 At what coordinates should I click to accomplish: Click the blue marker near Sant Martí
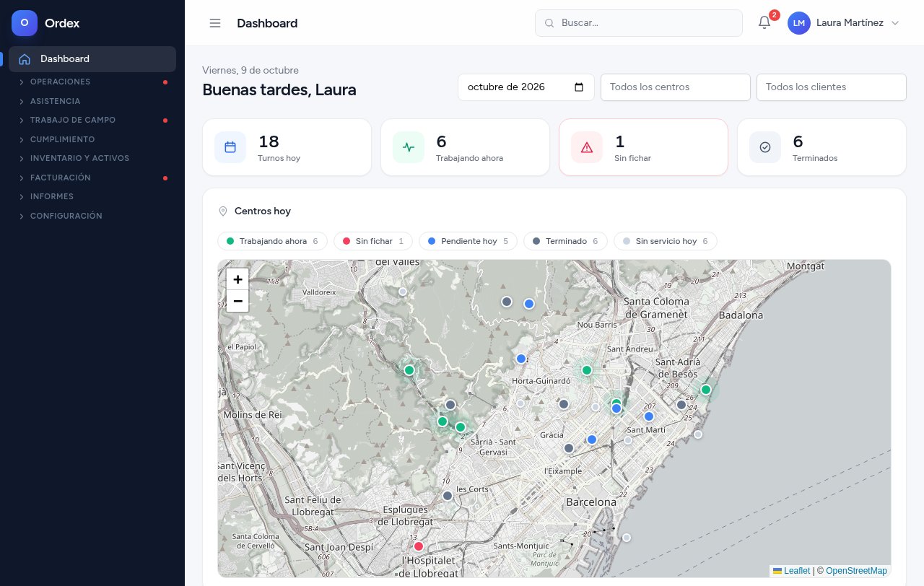649,416
